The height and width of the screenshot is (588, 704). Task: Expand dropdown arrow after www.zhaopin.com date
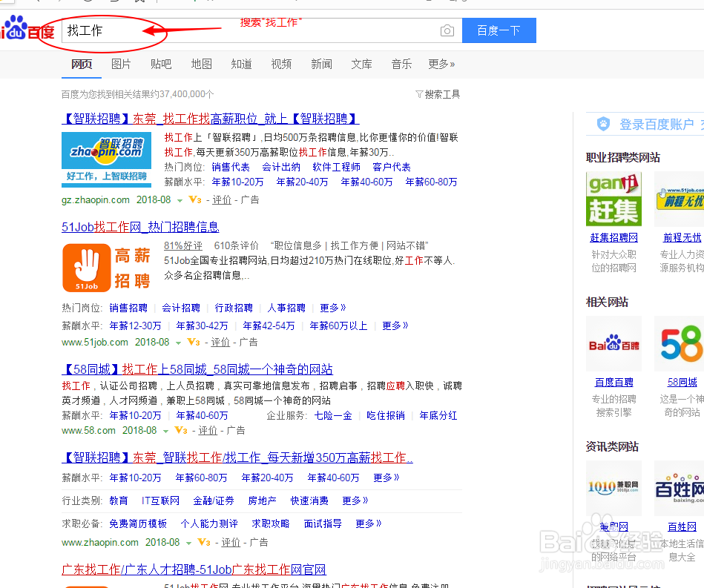(188, 543)
